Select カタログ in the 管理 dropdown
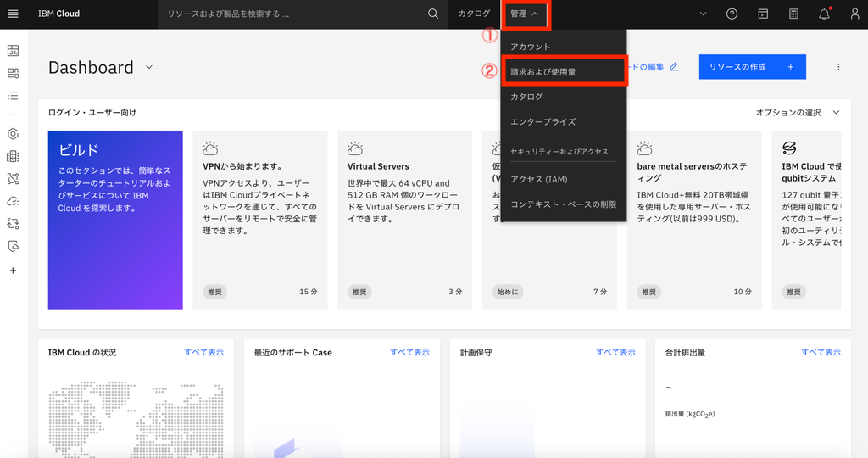 tap(564, 97)
